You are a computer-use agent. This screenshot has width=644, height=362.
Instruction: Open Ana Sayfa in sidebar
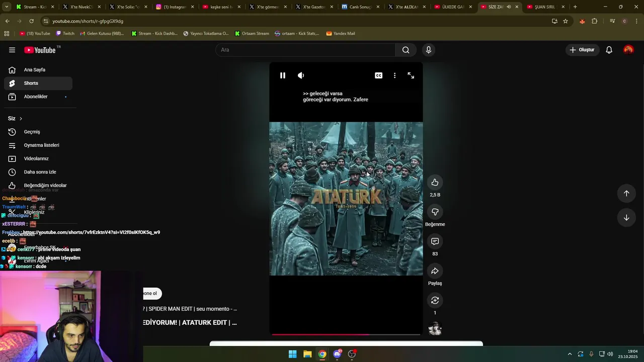click(38, 70)
